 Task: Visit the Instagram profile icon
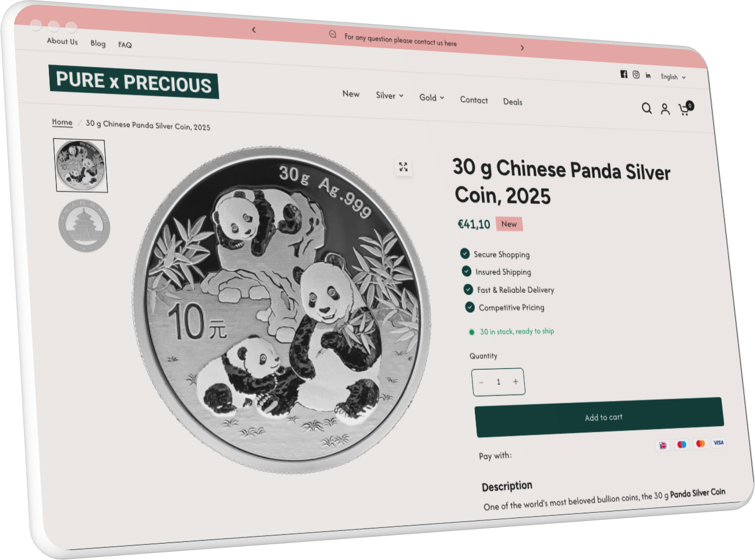636,75
